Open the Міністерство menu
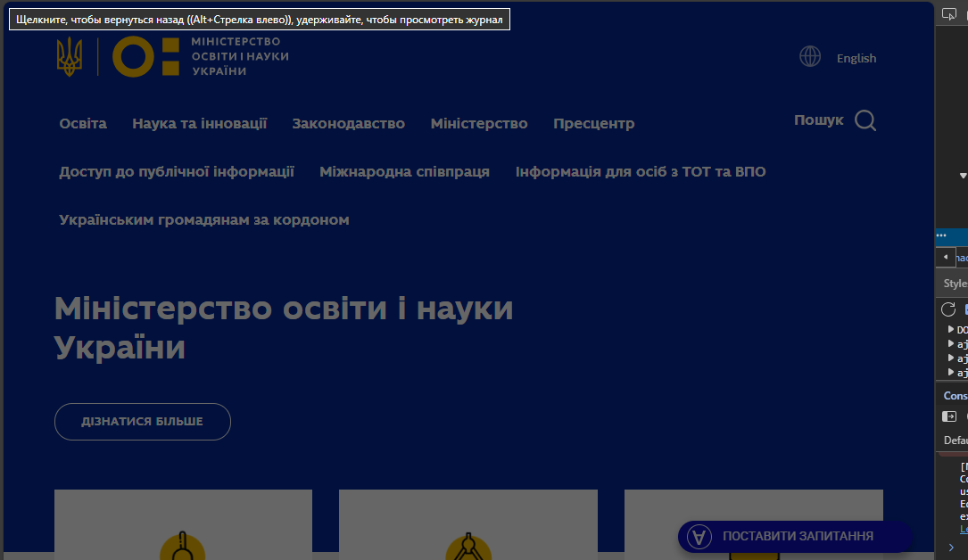 [479, 123]
